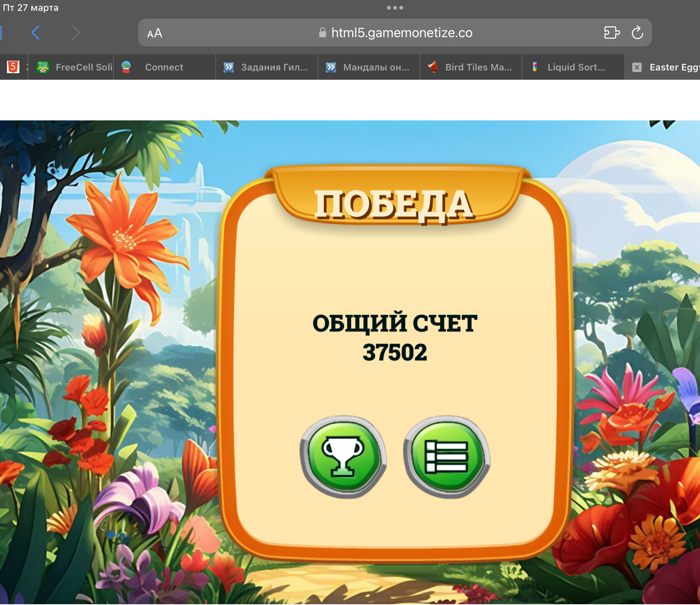Reload the current game page
Screen dimensions: 700x605
[637, 33]
